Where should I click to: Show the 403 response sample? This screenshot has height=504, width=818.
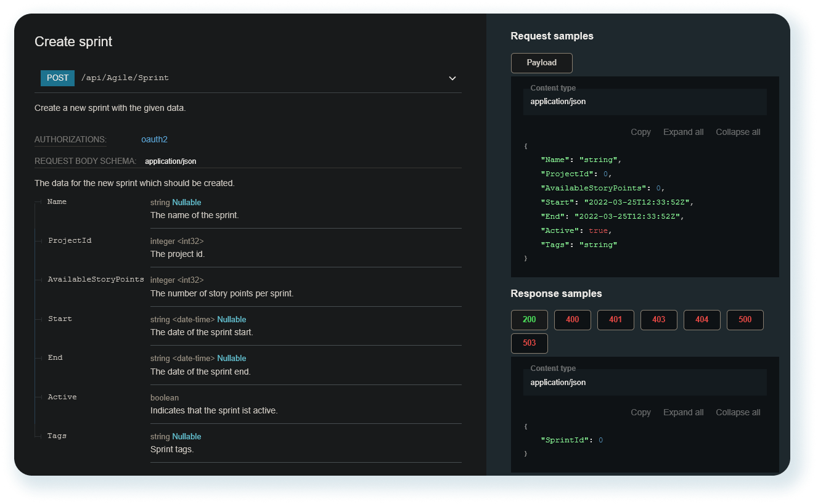(658, 320)
